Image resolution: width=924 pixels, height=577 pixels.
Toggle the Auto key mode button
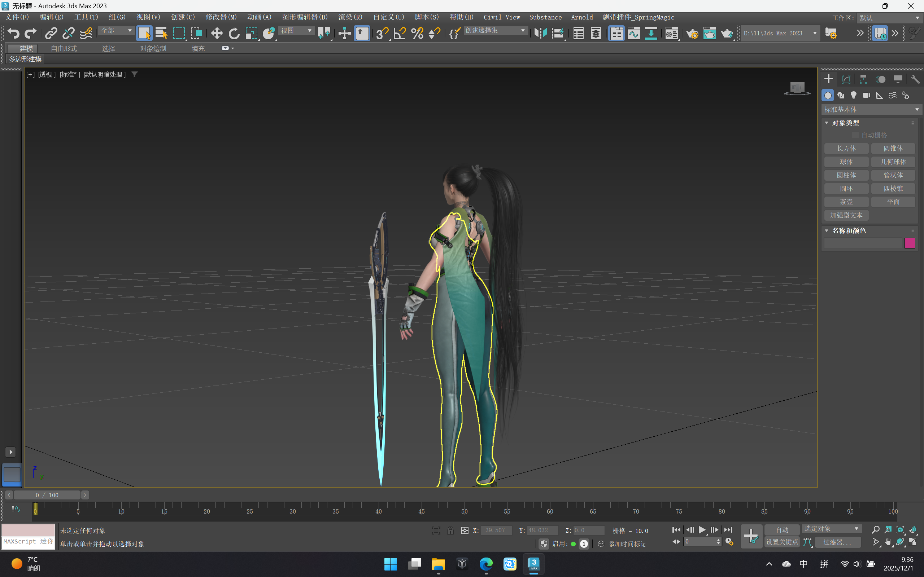pos(781,530)
